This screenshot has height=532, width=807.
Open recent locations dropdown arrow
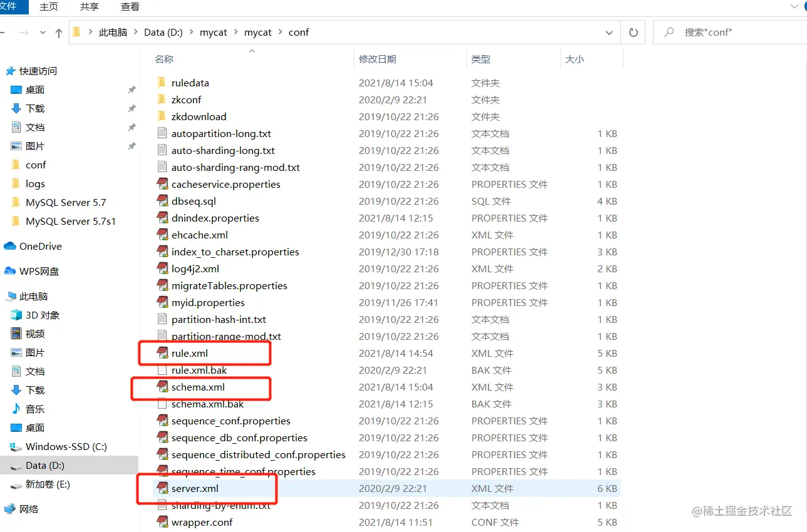(43, 33)
